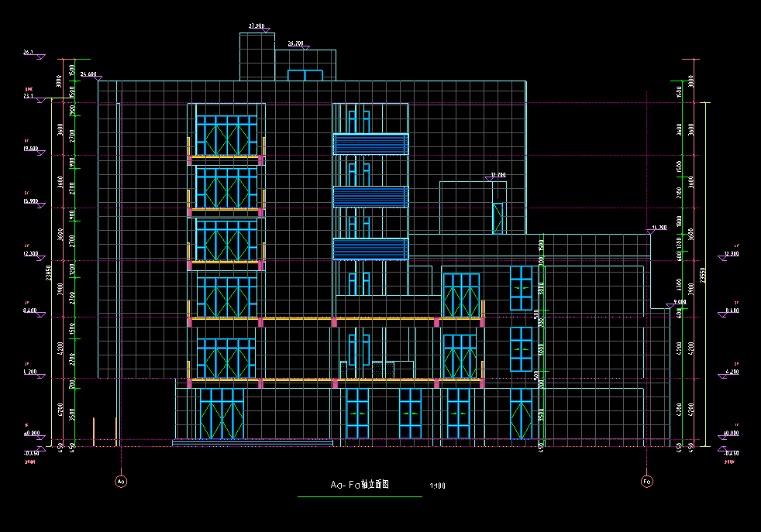The height and width of the screenshot is (532, 761).
Task: Click the 1:100 scale label
Action: [x=437, y=486]
